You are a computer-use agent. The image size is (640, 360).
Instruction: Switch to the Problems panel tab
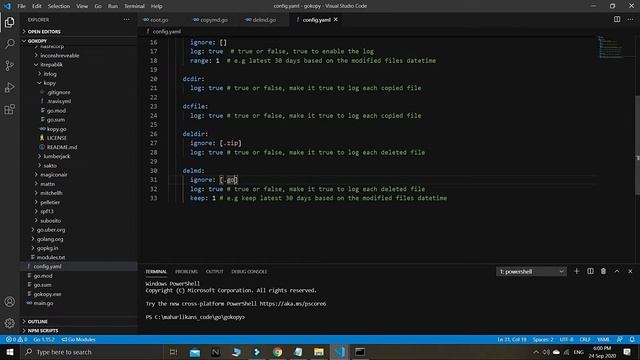pos(187,271)
